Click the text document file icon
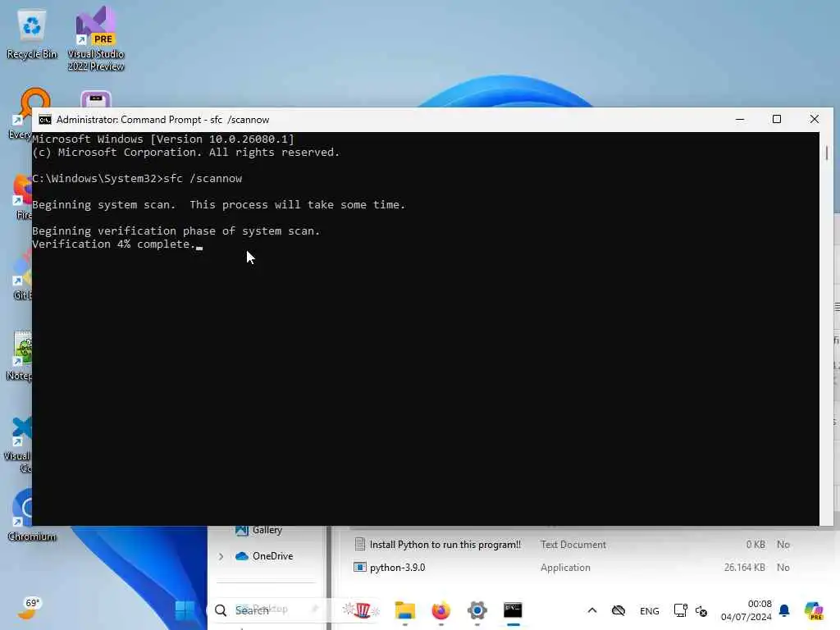 click(x=359, y=545)
